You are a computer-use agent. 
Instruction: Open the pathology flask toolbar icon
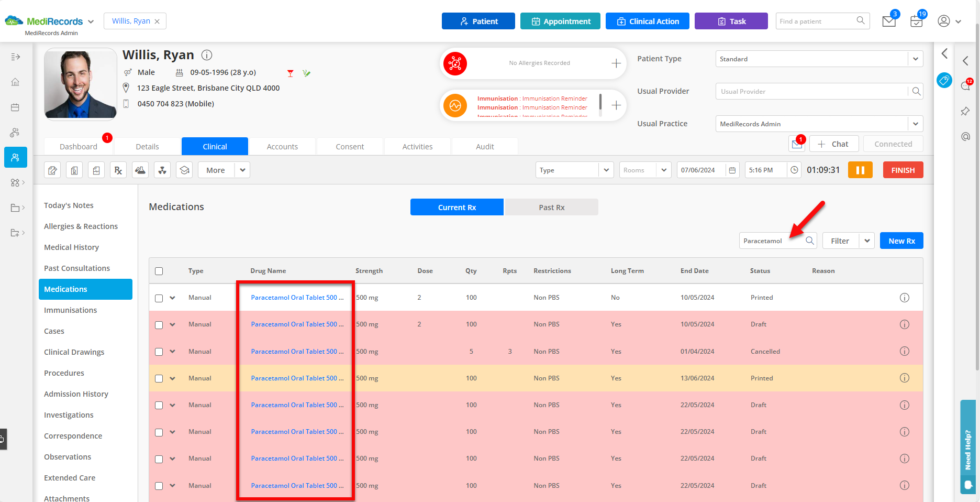pos(140,170)
